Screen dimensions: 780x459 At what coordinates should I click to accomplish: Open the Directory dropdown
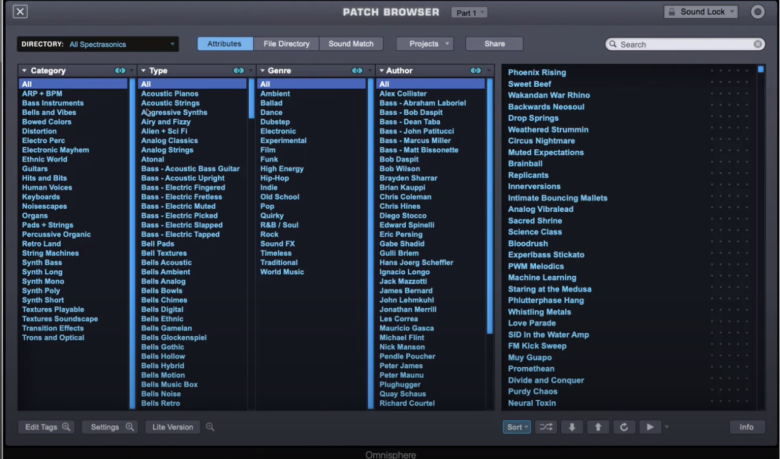(x=98, y=44)
